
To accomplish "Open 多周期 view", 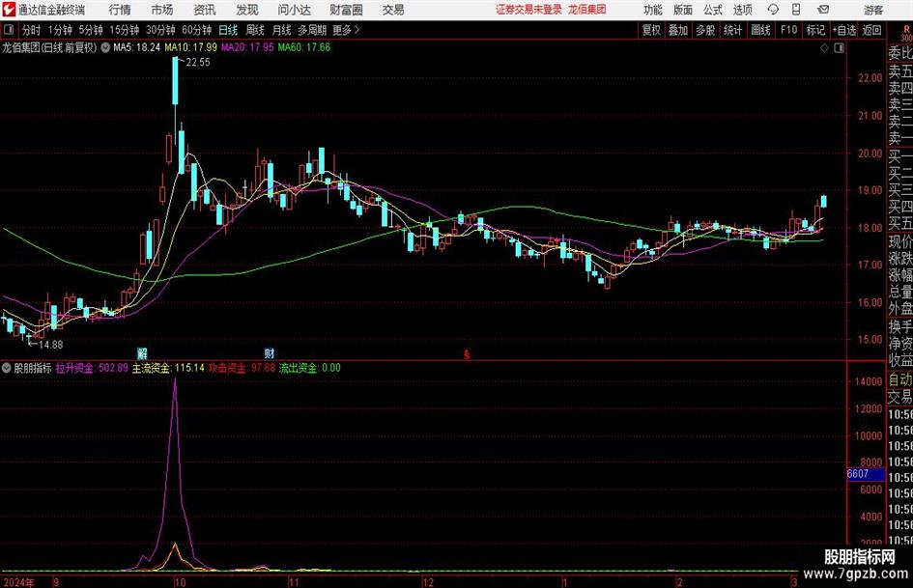I will (x=312, y=30).
